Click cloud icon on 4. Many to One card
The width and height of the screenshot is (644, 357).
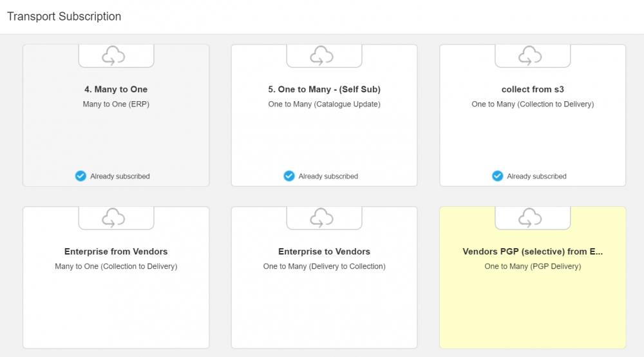coord(113,55)
